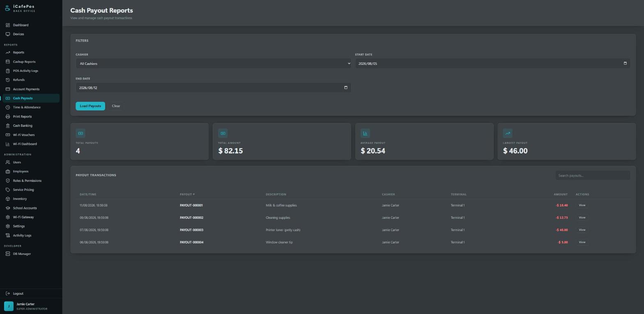Click the Time & Attendance clock icon
The image size is (644, 314).
coord(8,107)
